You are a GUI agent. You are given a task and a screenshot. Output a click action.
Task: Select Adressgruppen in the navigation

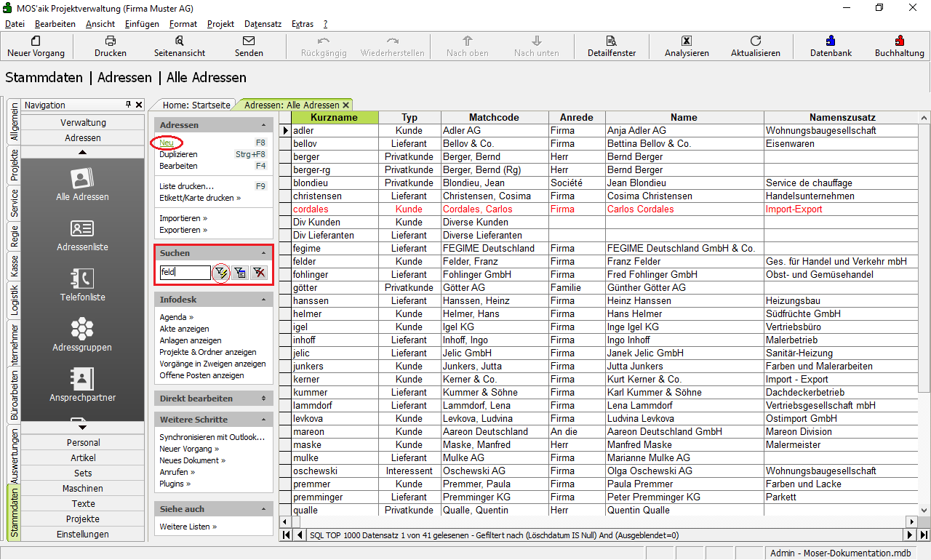click(x=82, y=335)
